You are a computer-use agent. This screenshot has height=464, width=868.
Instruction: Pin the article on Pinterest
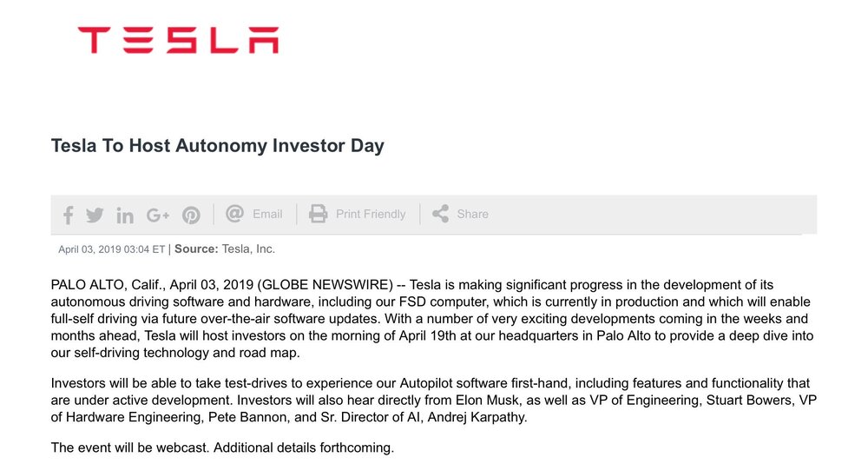(191, 215)
